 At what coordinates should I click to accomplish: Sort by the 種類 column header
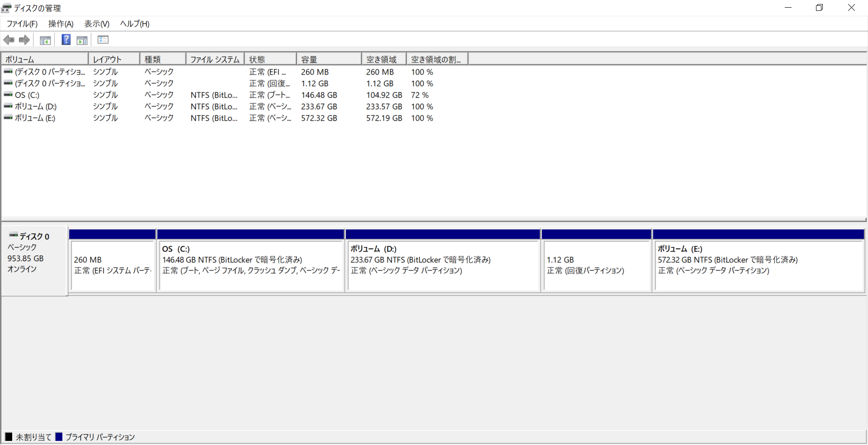(163, 59)
